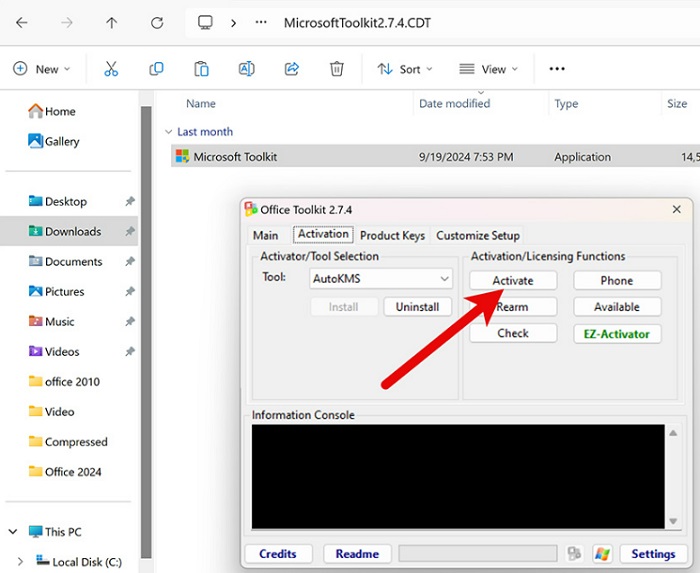The width and height of the screenshot is (700, 573).
Task: Click the Phone activation button
Action: [617, 281]
